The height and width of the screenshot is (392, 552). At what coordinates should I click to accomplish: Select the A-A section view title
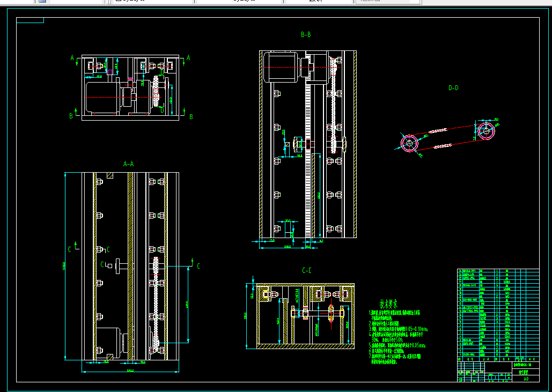(129, 164)
